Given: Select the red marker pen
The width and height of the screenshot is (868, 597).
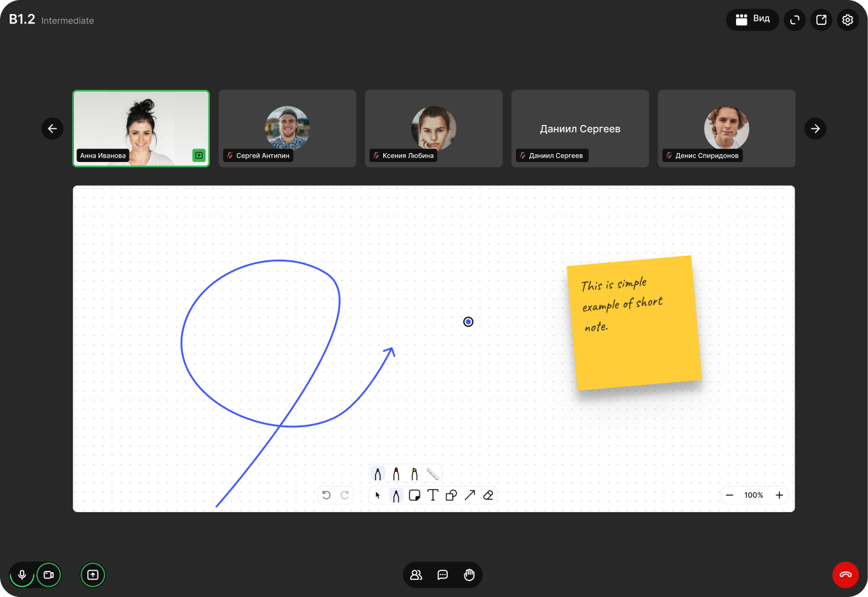Looking at the screenshot, I should pyautogui.click(x=396, y=474).
